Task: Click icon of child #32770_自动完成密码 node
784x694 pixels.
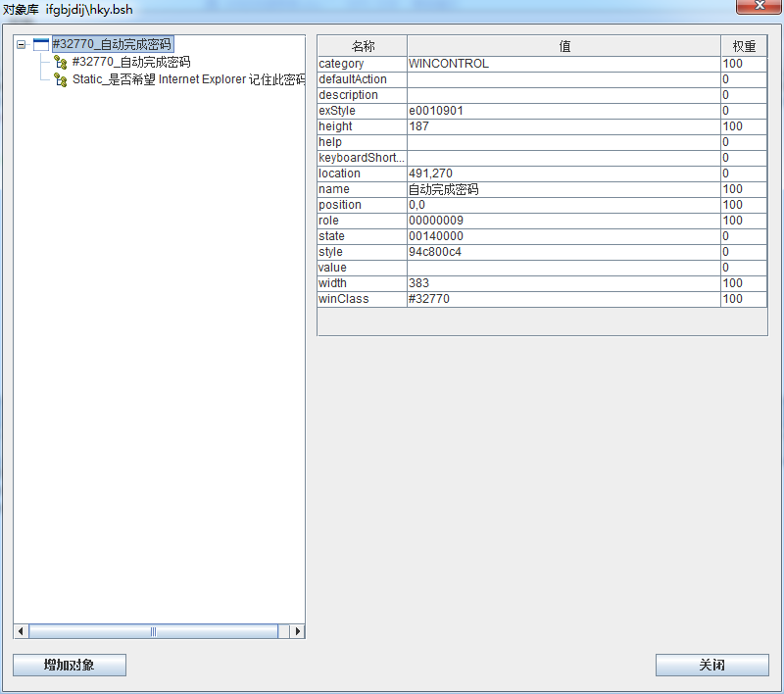Action: 61,62
